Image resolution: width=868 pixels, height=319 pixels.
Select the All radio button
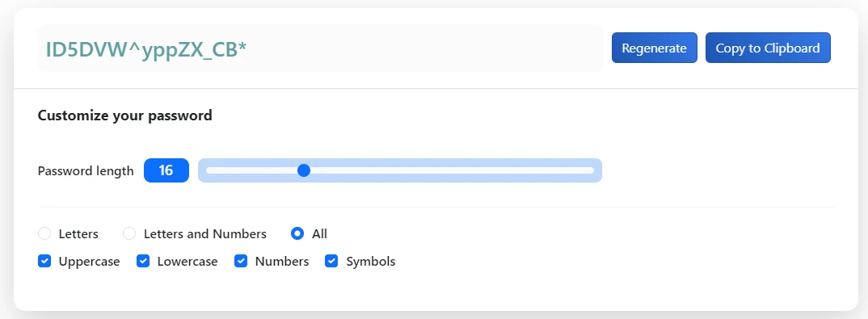297,233
